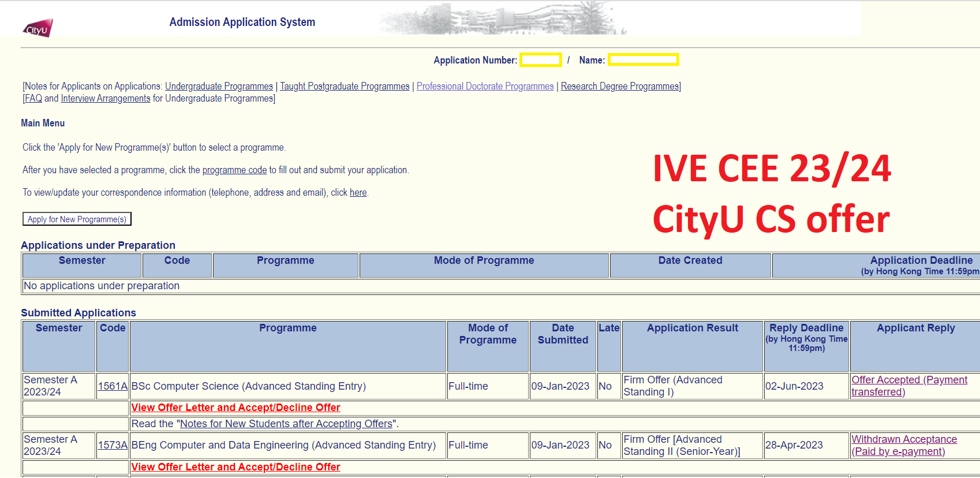Open Notes for New Students after Accepting Offers
Viewport: 980px width, 478px height.
pos(286,424)
